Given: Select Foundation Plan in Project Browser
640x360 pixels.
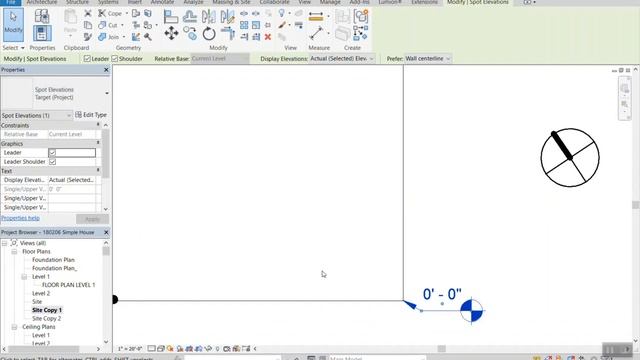Looking at the screenshot, I should coord(53,260).
